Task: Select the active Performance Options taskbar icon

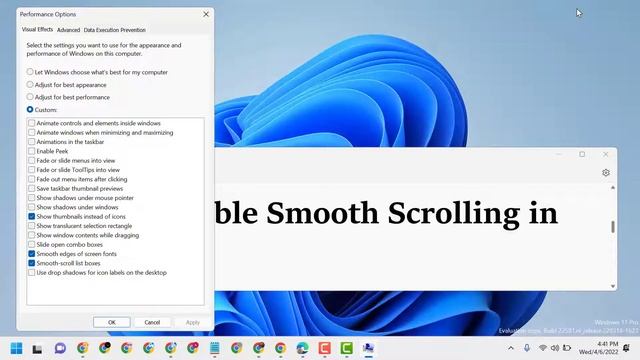Action: (369, 348)
